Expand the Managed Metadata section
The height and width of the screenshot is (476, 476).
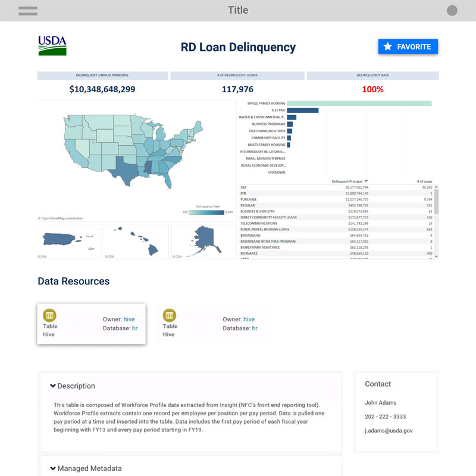coord(53,468)
